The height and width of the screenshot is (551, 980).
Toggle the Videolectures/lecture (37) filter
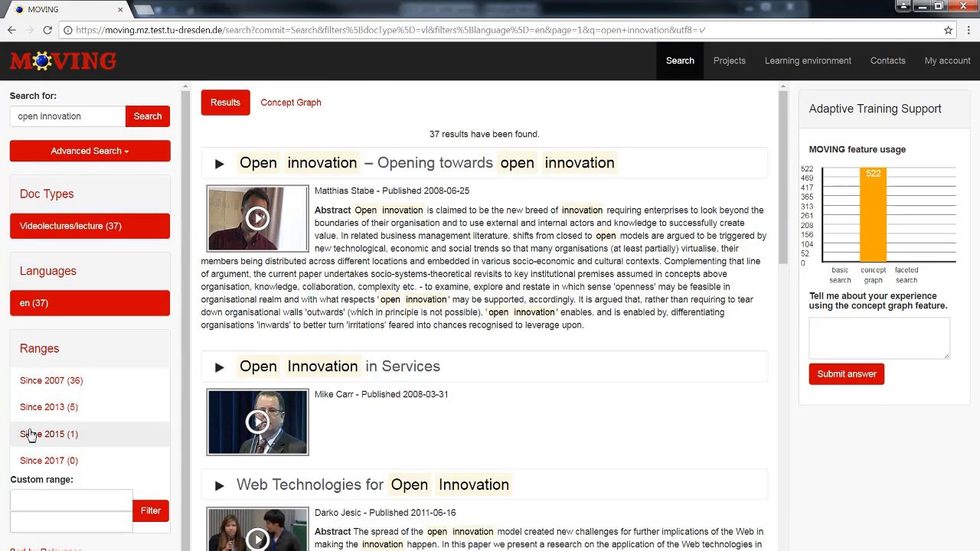90,226
